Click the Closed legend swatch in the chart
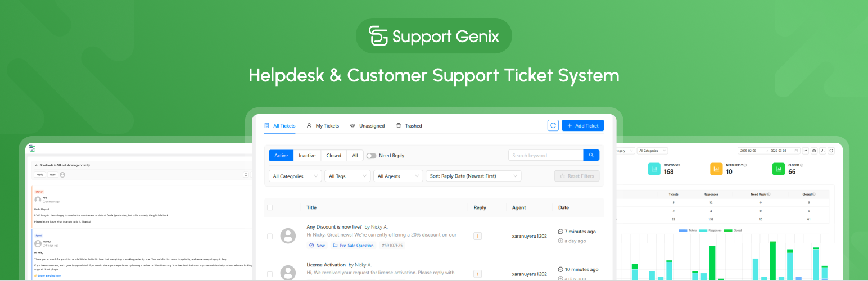This screenshot has height=281, width=868. pyautogui.click(x=727, y=230)
